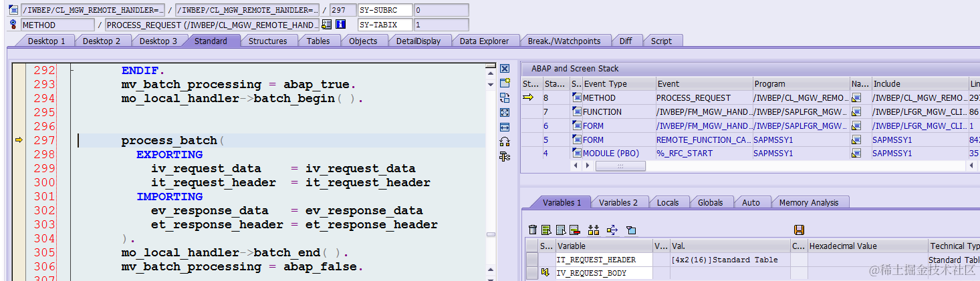980x281 pixels.
Task: Close the source code tool panel
Action: pos(505,69)
